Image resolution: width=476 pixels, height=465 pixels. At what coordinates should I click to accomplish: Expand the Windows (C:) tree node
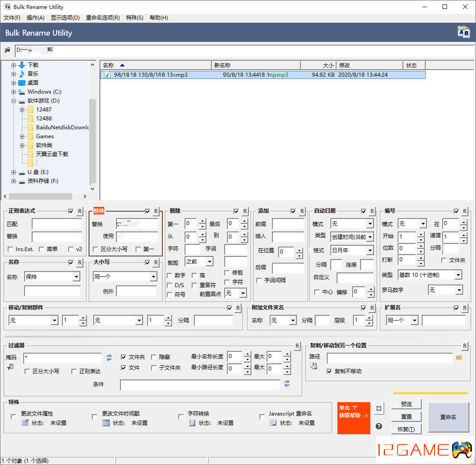(x=13, y=92)
